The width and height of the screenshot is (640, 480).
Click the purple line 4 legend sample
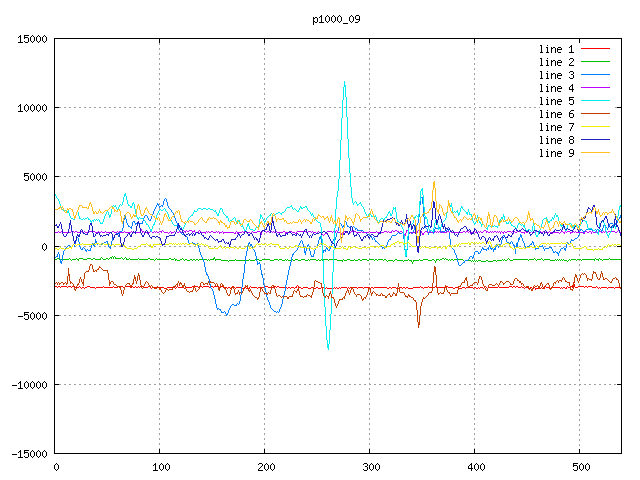pos(596,88)
